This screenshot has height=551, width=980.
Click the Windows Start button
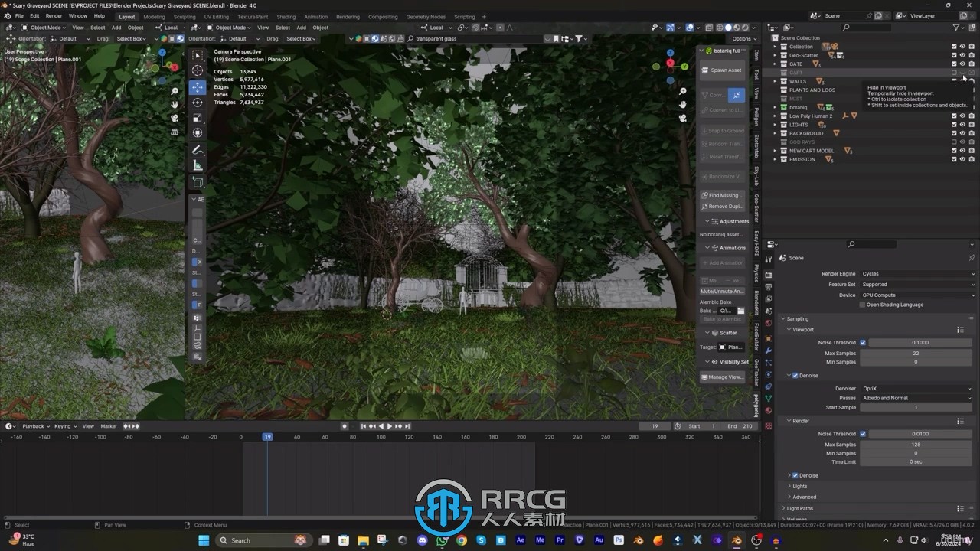tap(204, 540)
